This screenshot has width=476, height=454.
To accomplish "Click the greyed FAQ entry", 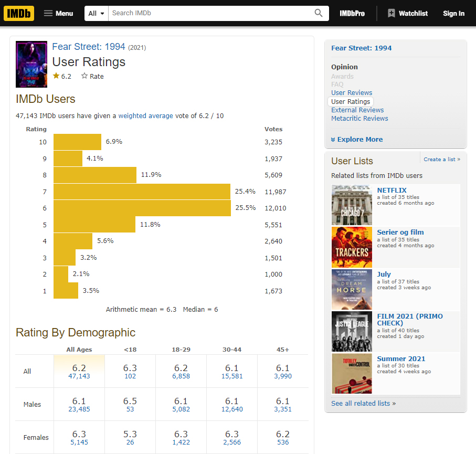I will coord(337,85).
